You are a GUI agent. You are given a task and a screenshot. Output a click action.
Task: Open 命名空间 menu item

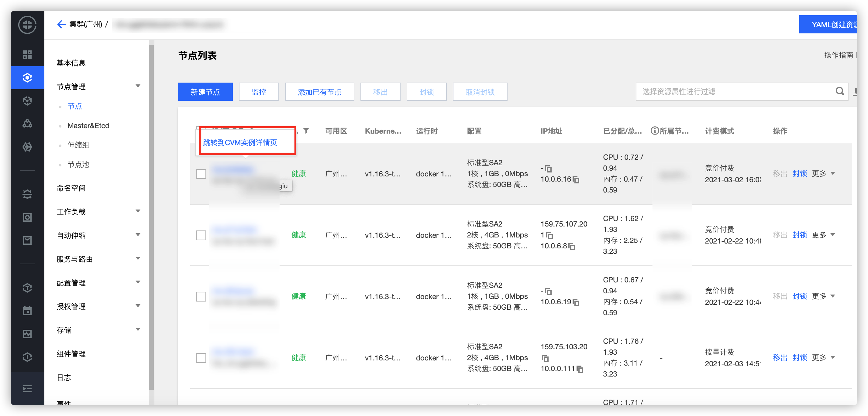(71, 188)
